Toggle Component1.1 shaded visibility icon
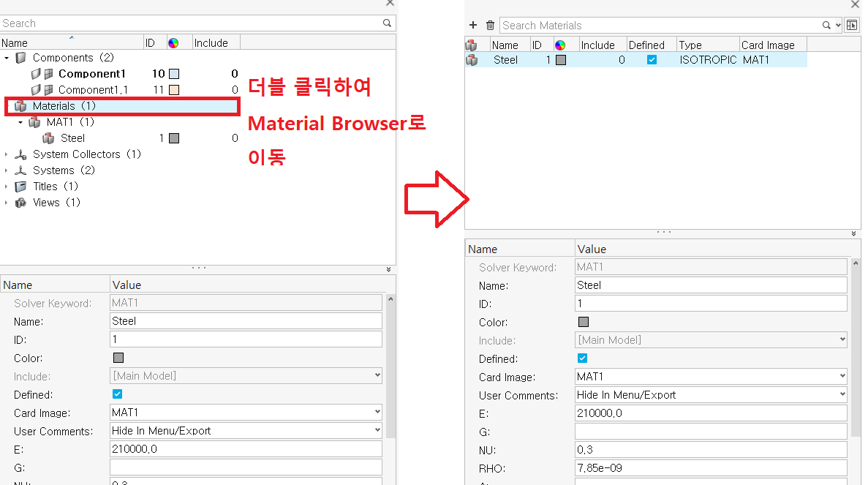The height and width of the screenshot is (485, 868). [x=36, y=90]
